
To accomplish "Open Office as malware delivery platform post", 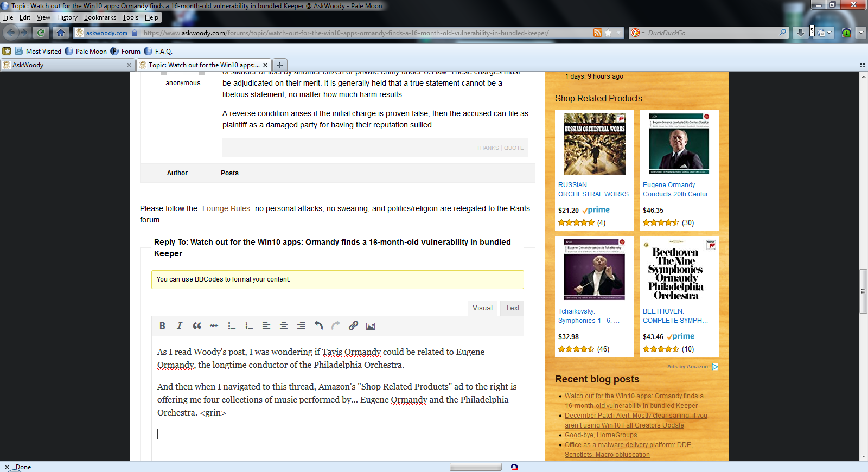I will (628, 450).
